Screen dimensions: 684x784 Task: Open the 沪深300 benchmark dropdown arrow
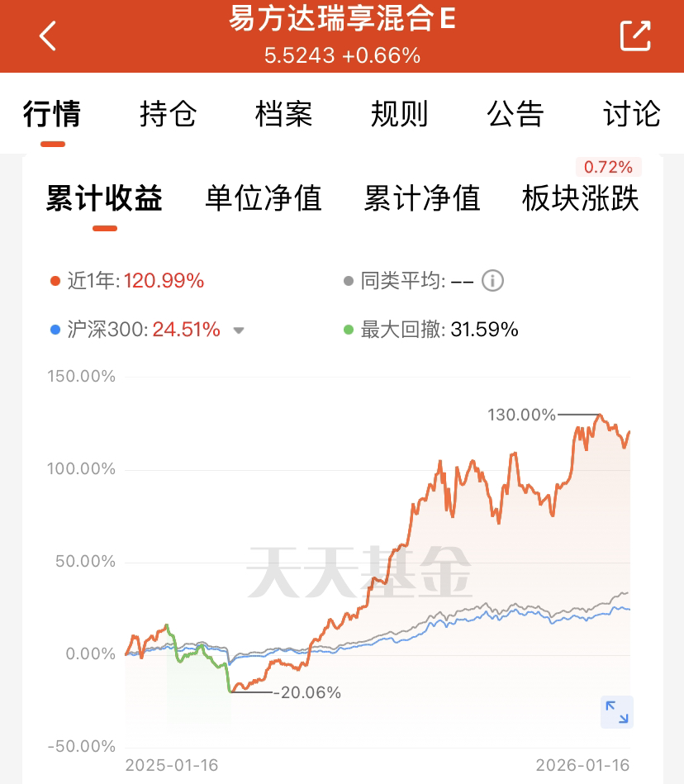(239, 330)
